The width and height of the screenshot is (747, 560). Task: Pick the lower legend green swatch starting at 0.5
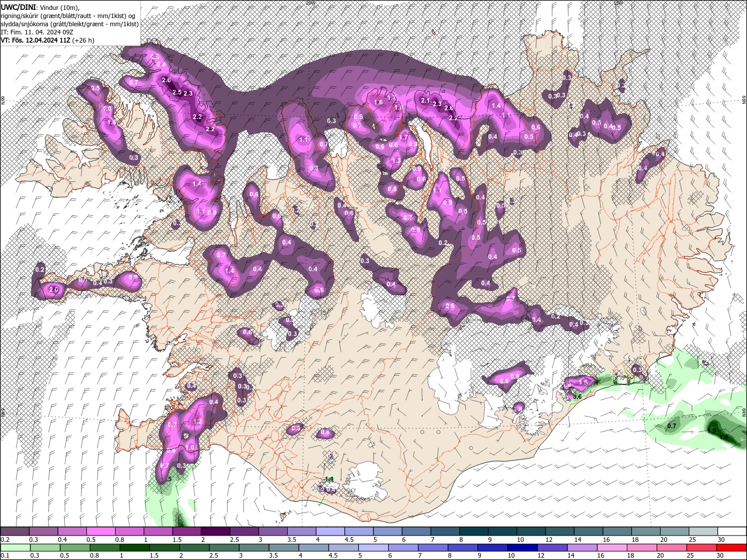[74, 548]
